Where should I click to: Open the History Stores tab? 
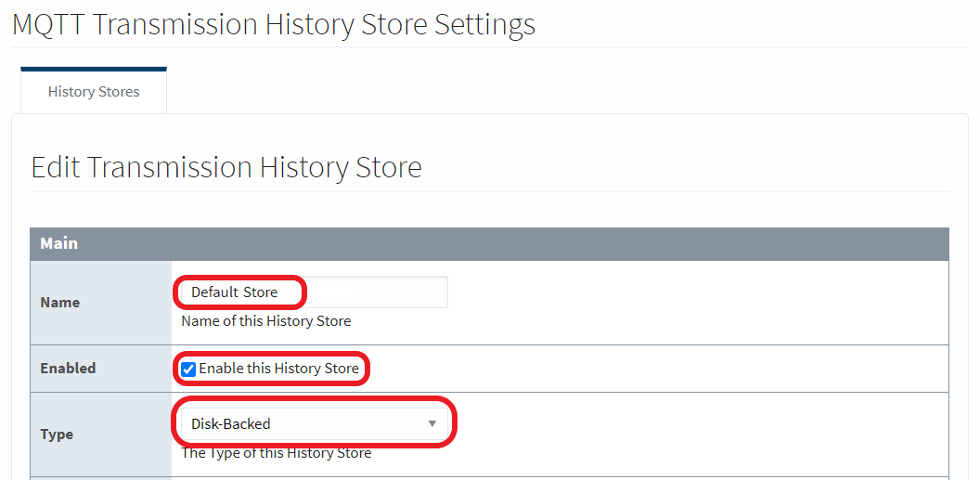coord(94,92)
